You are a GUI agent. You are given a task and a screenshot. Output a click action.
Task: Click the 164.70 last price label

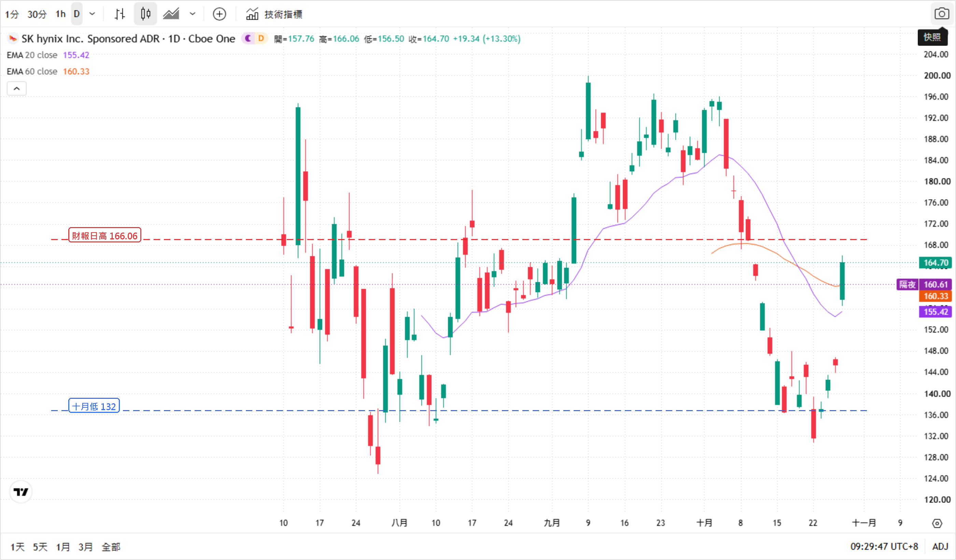(x=936, y=262)
